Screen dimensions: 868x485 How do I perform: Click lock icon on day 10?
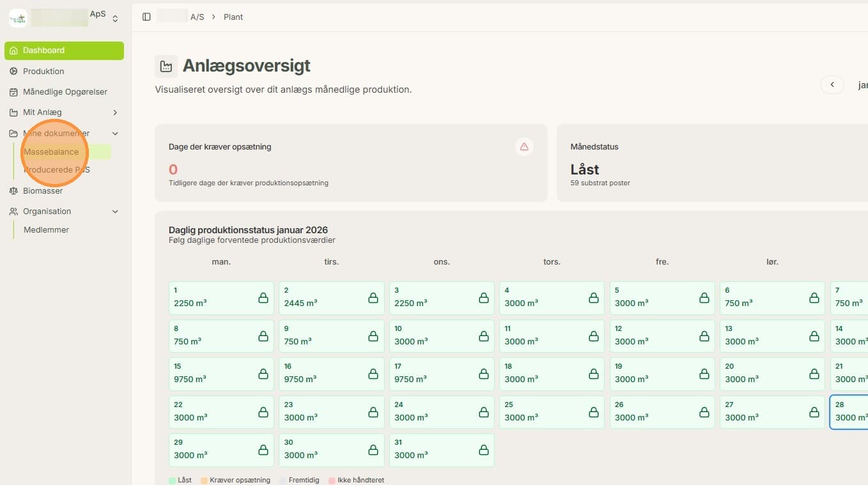tap(484, 336)
